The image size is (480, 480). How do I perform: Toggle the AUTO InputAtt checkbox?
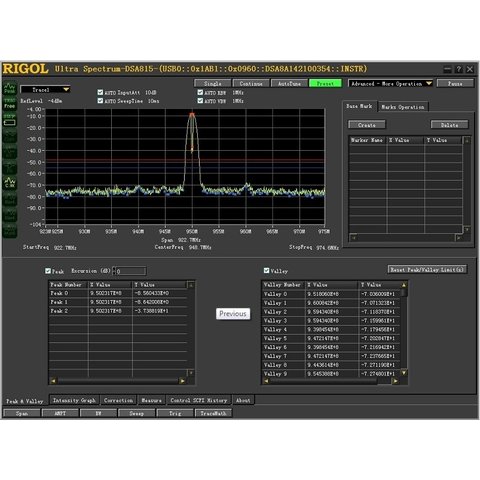[100, 92]
